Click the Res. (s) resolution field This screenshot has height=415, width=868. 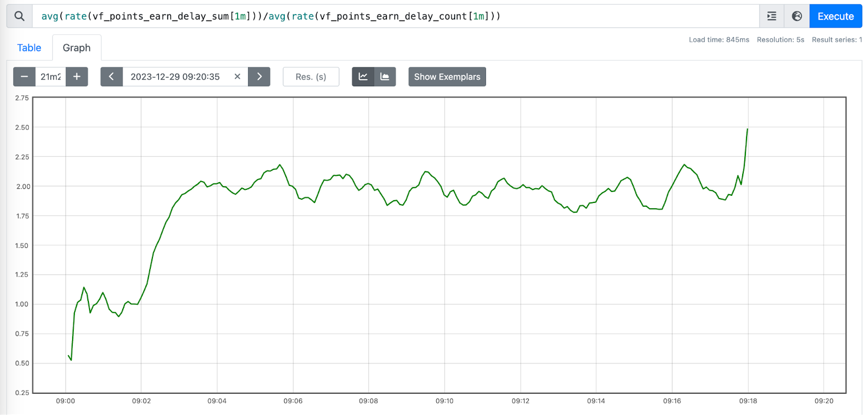311,76
